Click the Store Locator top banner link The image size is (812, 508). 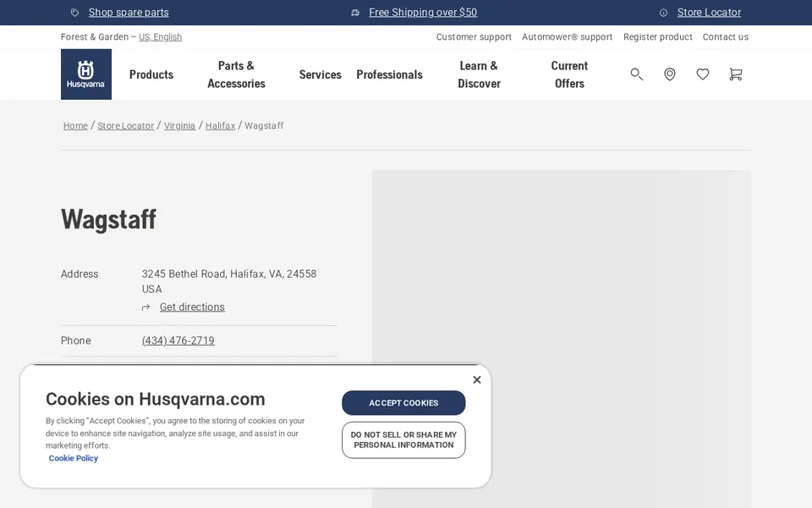tap(709, 13)
